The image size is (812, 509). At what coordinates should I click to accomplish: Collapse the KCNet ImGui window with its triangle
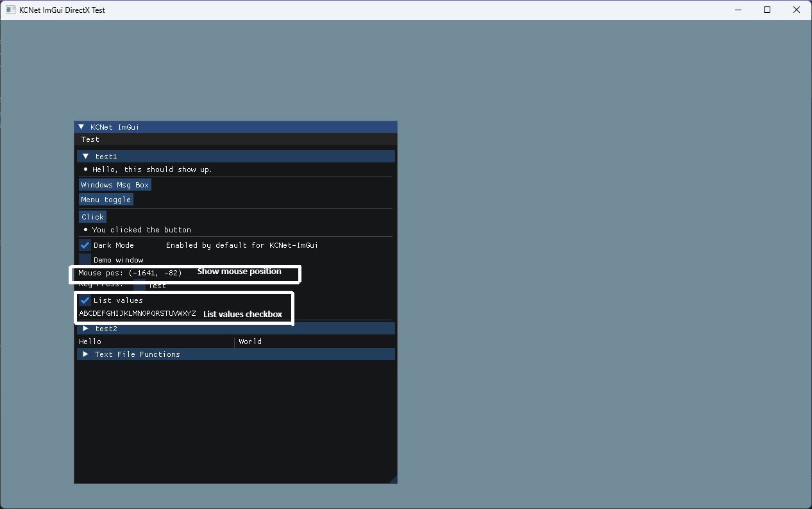[x=81, y=127]
